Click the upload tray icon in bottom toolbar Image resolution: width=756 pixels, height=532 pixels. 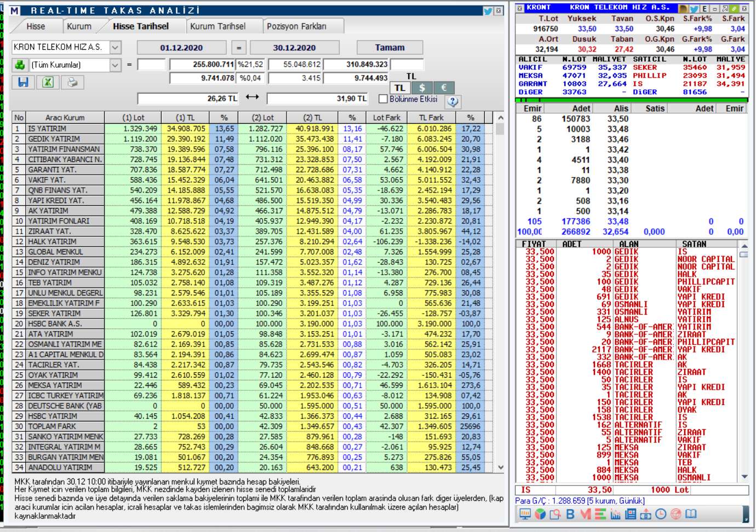point(645,514)
